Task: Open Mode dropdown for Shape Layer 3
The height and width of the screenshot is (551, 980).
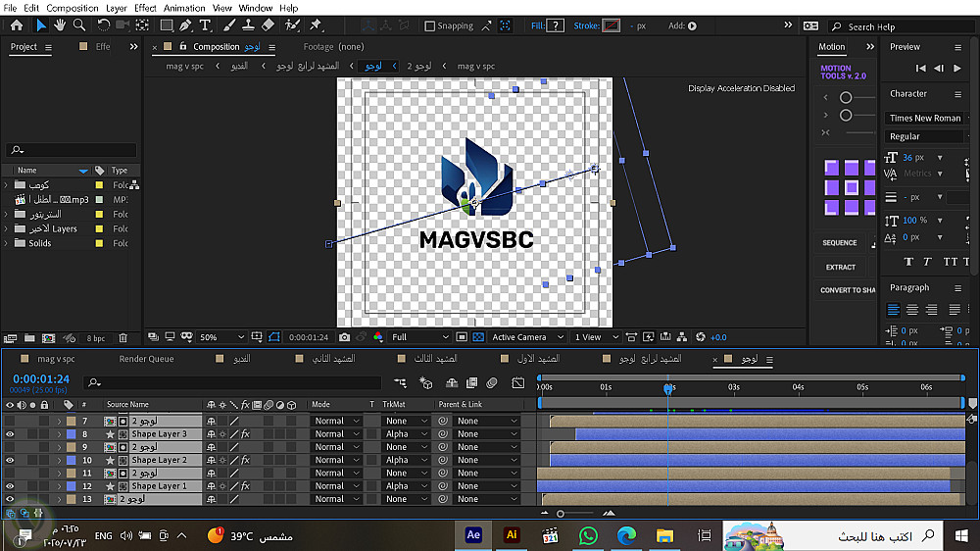Action: [x=337, y=434]
